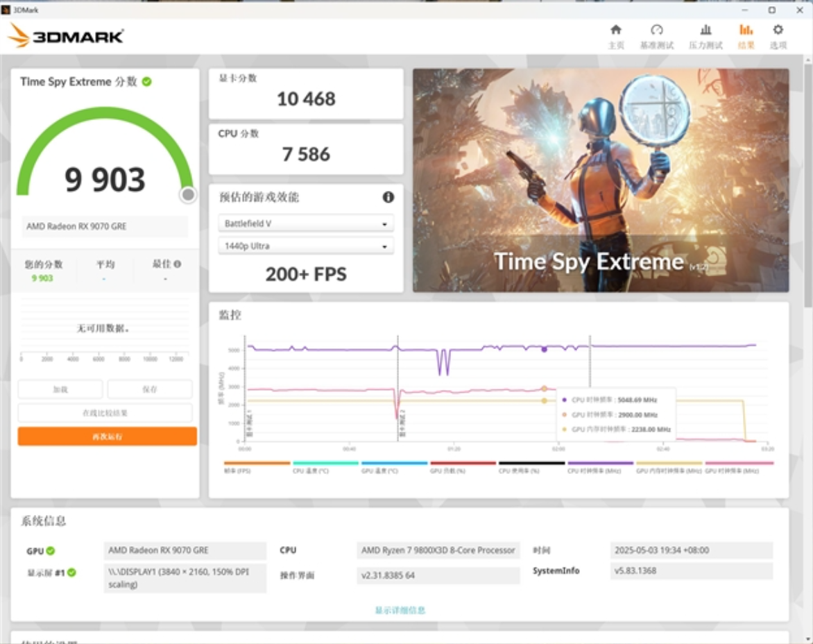This screenshot has width=813, height=644.
Task: Click the SystemInfo v5.83.1368 value
Action: click(692, 571)
